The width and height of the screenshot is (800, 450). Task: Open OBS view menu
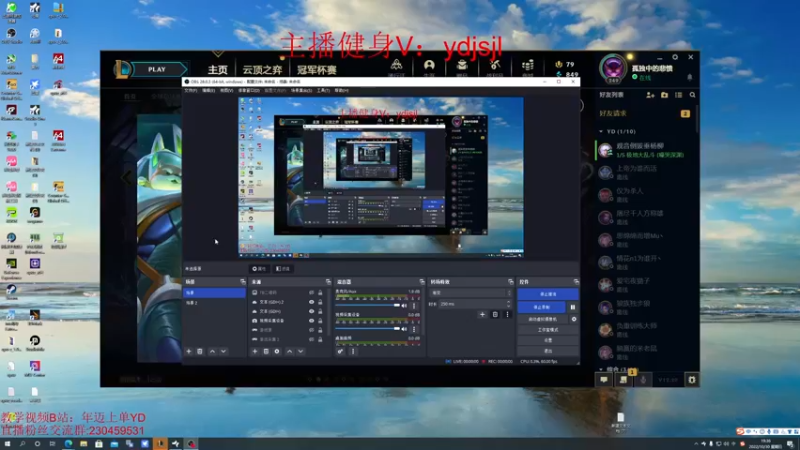[227, 90]
